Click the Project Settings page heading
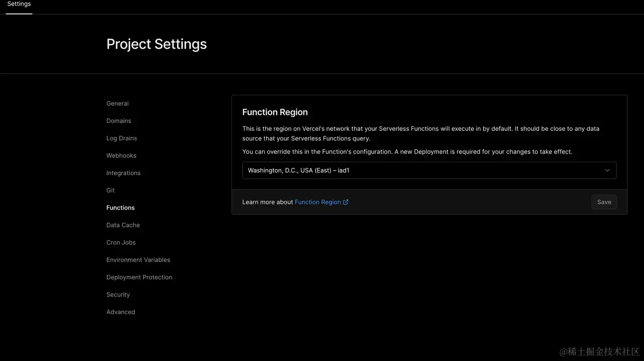Viewport: 644px width, 361px height. click(156, 44)
